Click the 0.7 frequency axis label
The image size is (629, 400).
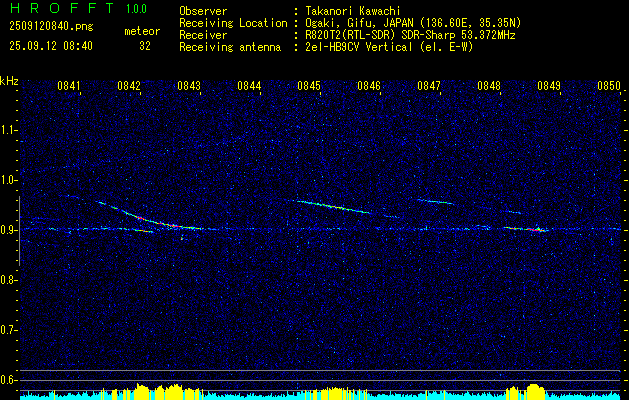[9, 329]
